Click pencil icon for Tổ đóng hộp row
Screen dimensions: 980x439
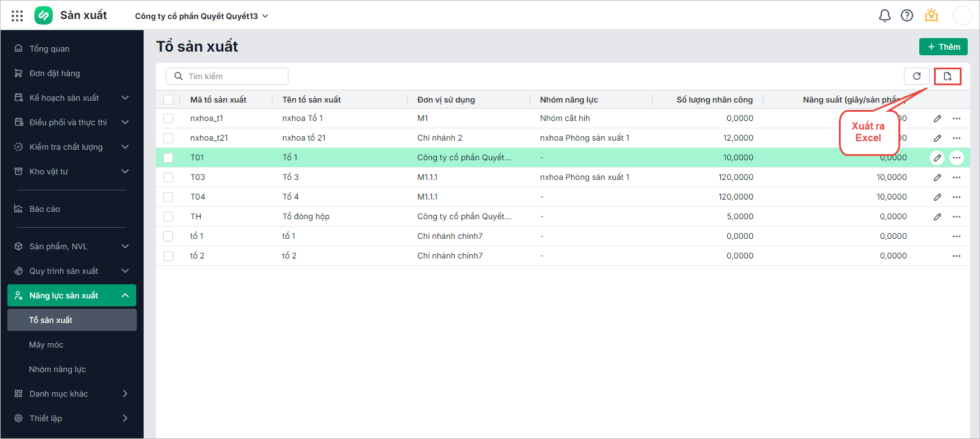[937, 217]
